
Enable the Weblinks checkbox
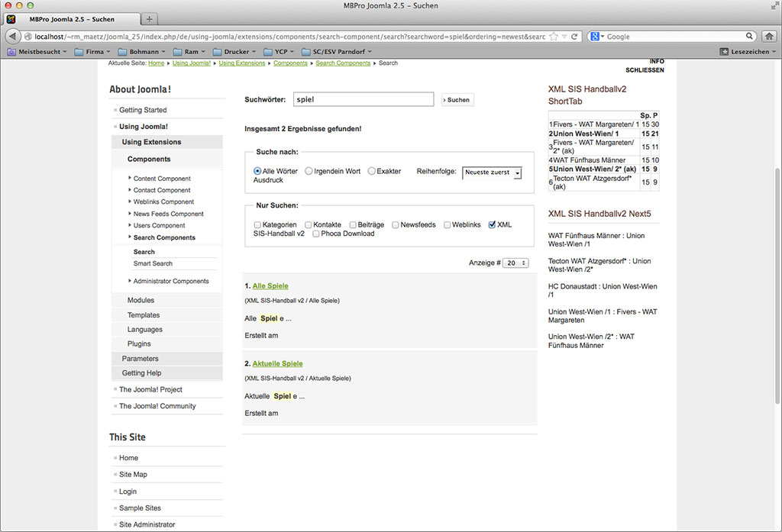[448, 225]
